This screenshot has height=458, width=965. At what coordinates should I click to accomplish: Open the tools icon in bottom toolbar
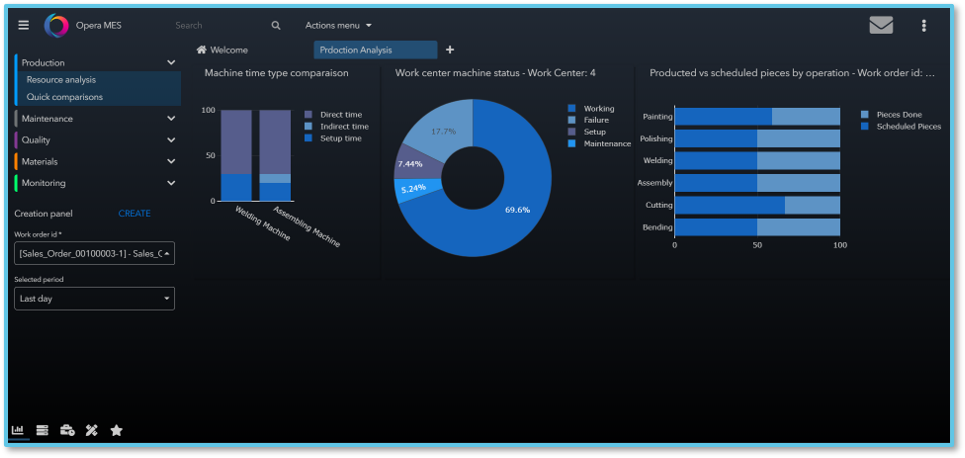(92, 430)
